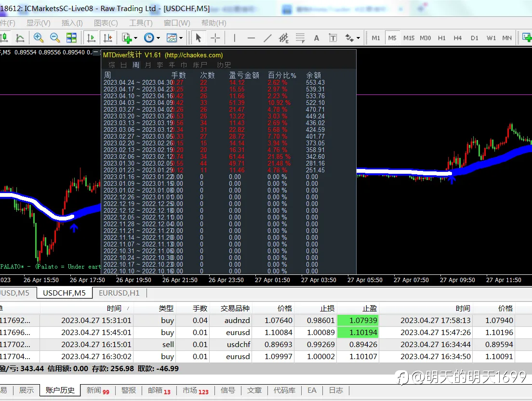Image resolution: width=532 pixels, height=401 pixels.
Task: Select the horizontal line drawing tool
Action: coord(251,38)
